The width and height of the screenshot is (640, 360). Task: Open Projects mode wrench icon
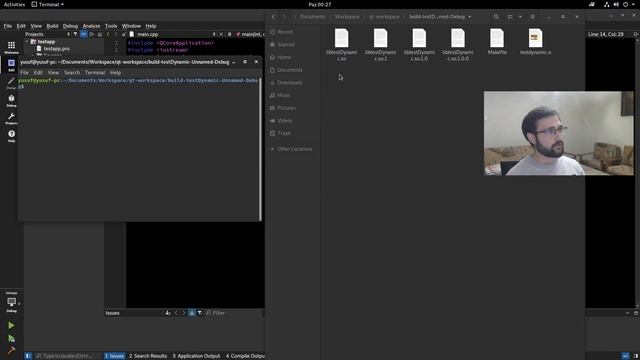11,118
